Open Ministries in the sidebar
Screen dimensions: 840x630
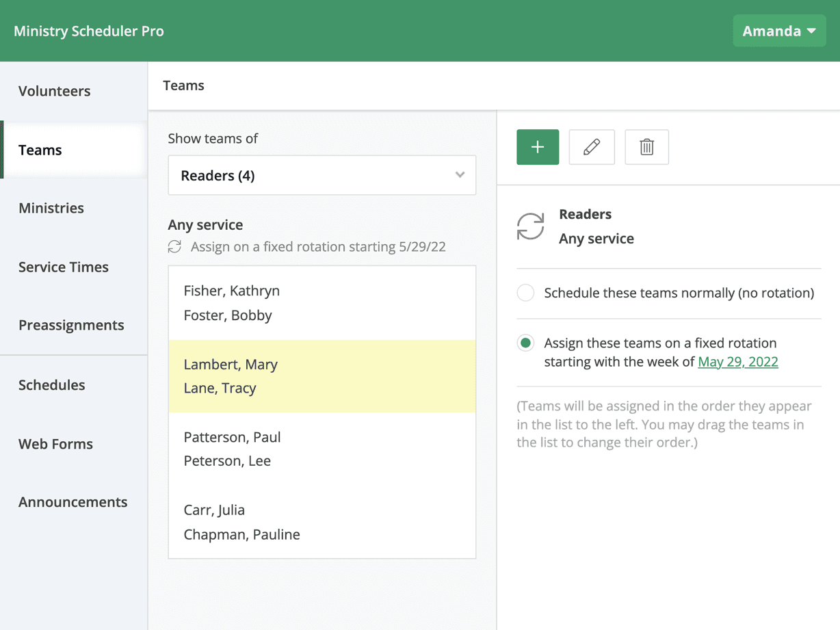[74, 208]
